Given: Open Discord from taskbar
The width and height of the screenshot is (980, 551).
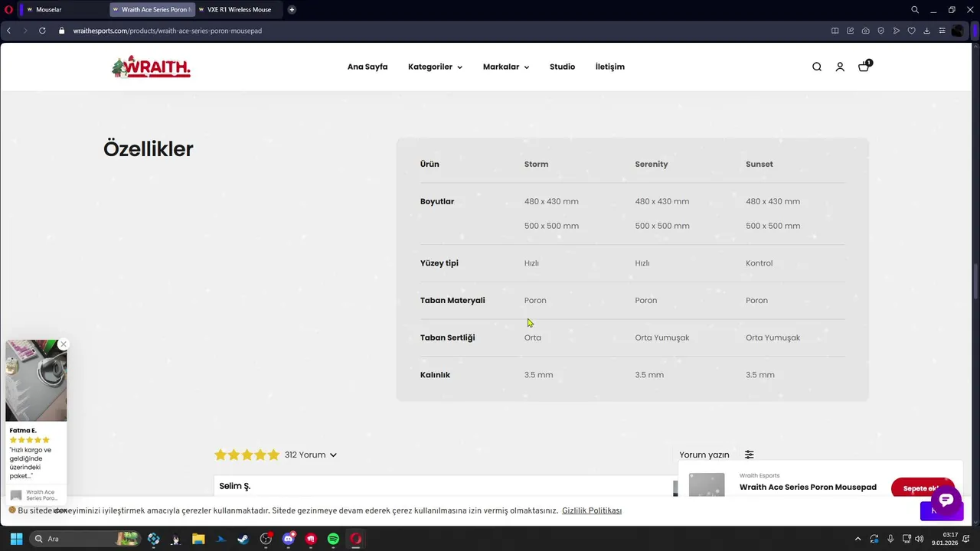Looking at the screenshot, I should (288, 539).
